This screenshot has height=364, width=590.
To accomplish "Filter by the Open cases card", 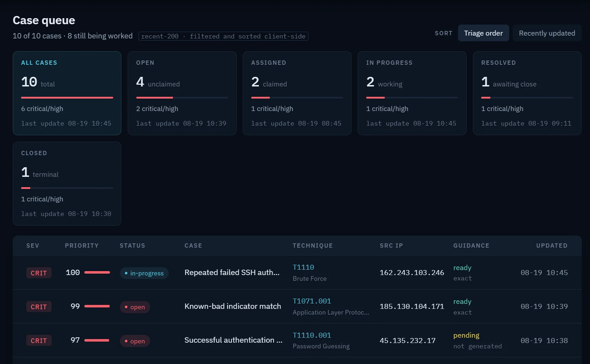I will pos(182,93).
